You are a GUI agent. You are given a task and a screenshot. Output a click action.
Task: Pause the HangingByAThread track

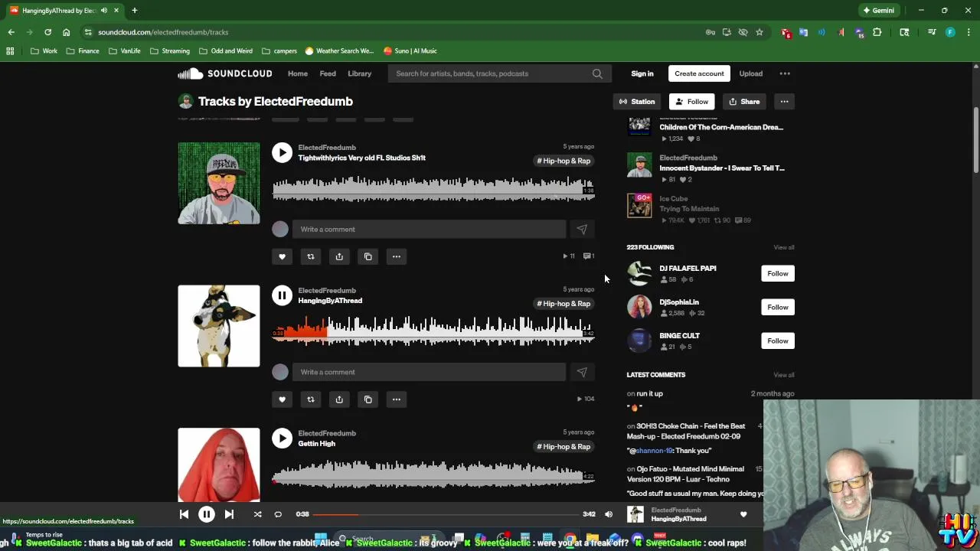pos(282,295)
